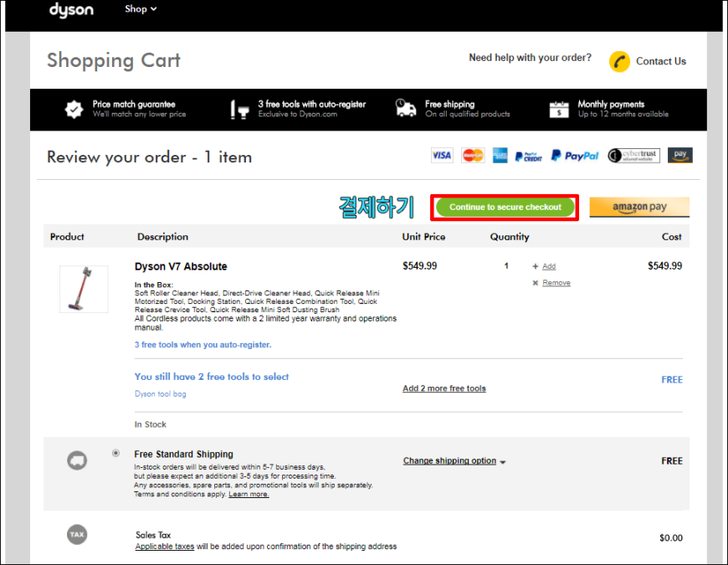Image resolution: width=728 pixels, height=565 pixels.
Task: Click the free tools vacuum icon
Action: [240, 110]
